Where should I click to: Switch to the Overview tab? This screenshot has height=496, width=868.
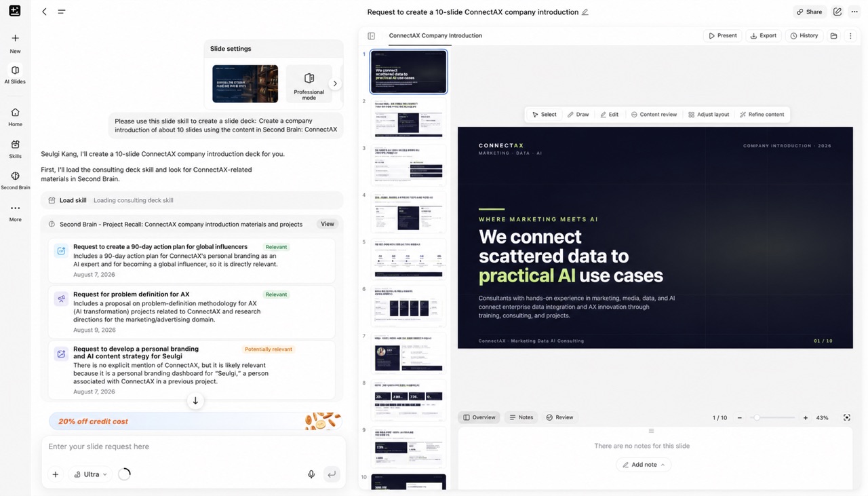point(479,418)
